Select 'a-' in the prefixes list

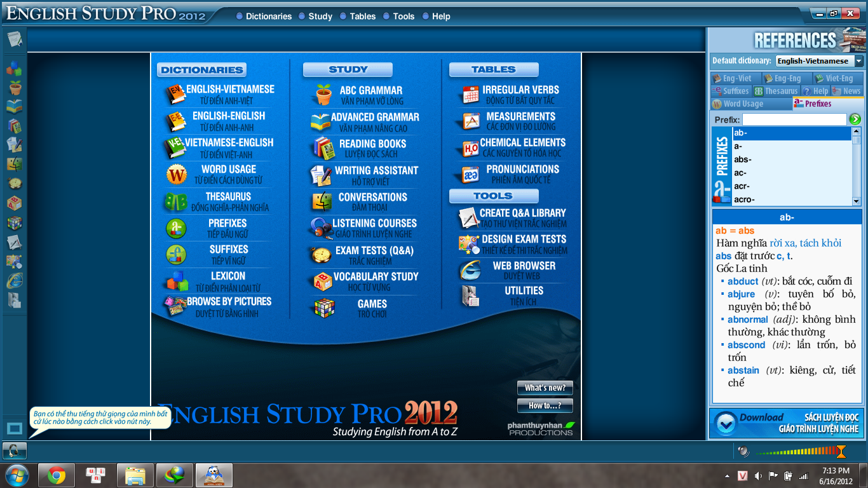(x=792, y=146)
